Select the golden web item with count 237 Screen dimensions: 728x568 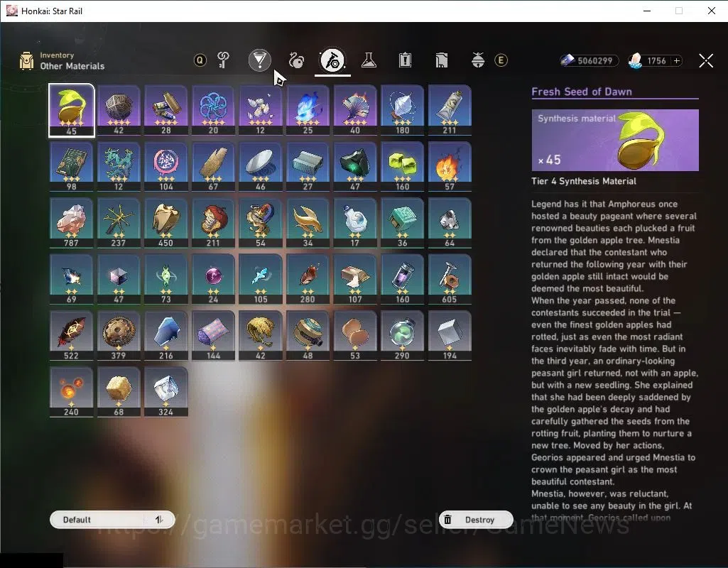(x=119, y=223)
